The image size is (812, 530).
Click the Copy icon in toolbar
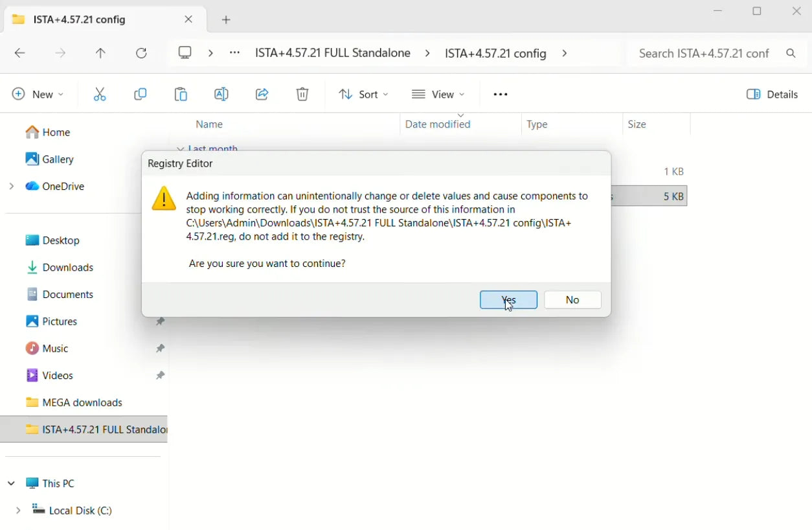click(x=140, y=95)
